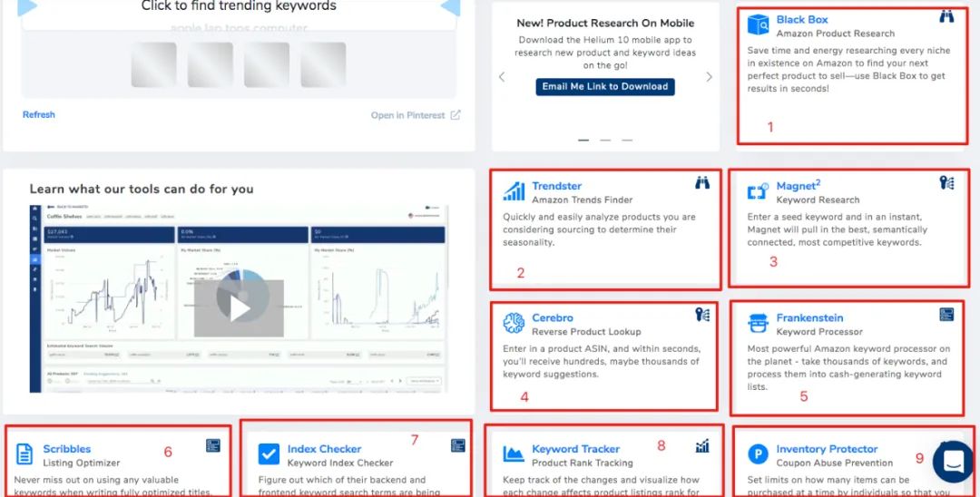980x497 pixels.
Task: Click the Keyword Tracker chart icon
Action: click(x=514, y=453)
